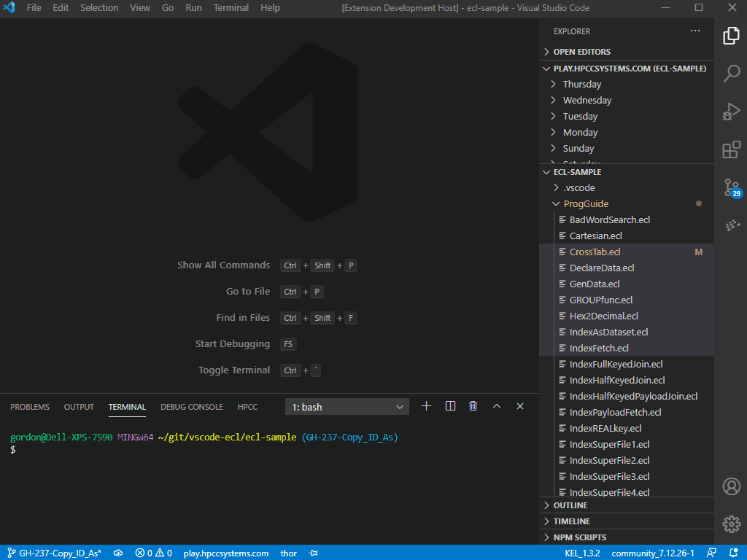Click the Explorer more actions ellipsis
This screenshot has width=747, height=560.
695,31
